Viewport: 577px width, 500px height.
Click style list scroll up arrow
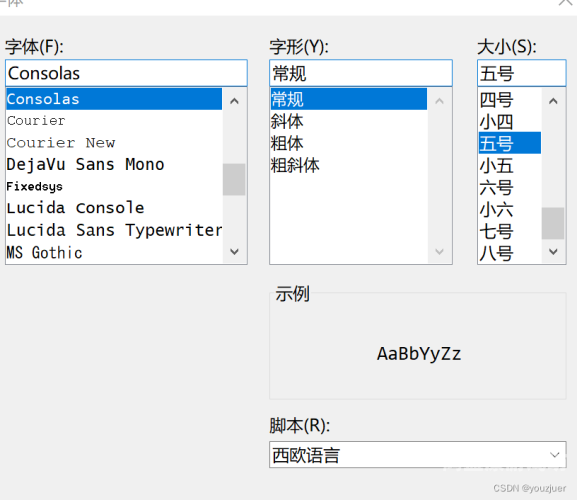click(439, 101)
